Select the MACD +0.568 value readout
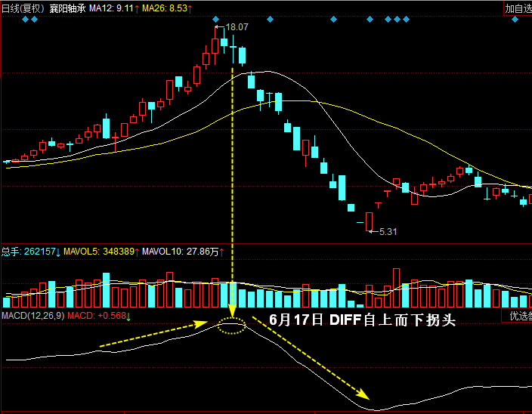The image size is (532, 414). pyautogui.click(x=98, y=315)
